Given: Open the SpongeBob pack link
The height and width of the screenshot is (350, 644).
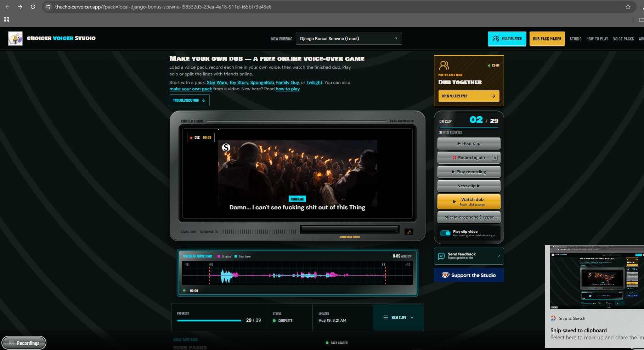Looking at the screenshot, I should coord(262,83).
